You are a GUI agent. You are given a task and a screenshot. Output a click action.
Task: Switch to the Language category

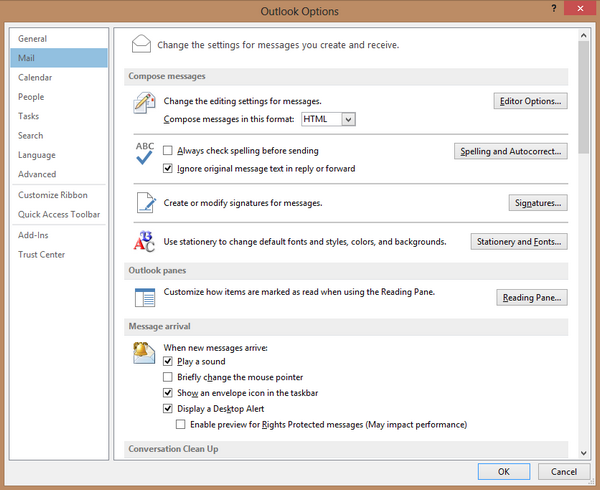coord(59,155)
